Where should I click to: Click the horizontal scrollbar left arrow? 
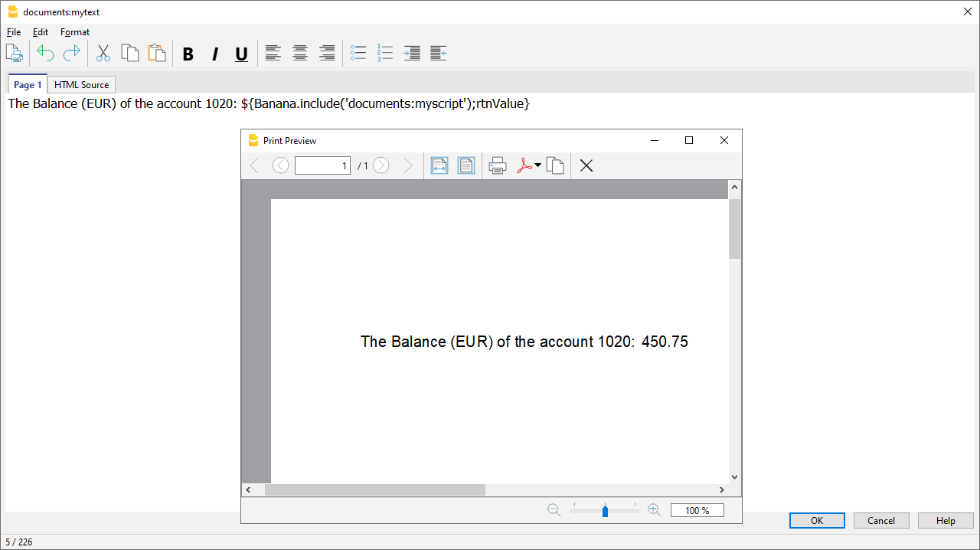(248, 489)
